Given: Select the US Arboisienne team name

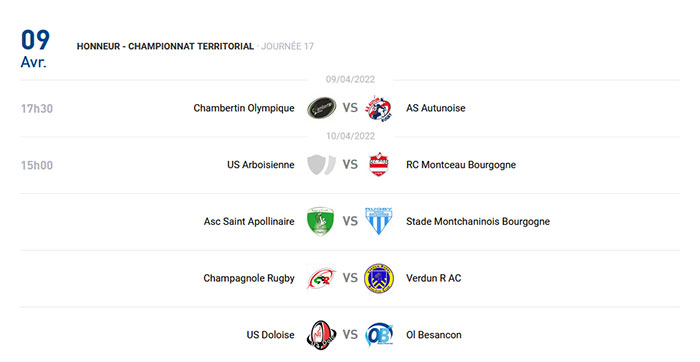Looking at the screenshot, I should coord(261,165).
